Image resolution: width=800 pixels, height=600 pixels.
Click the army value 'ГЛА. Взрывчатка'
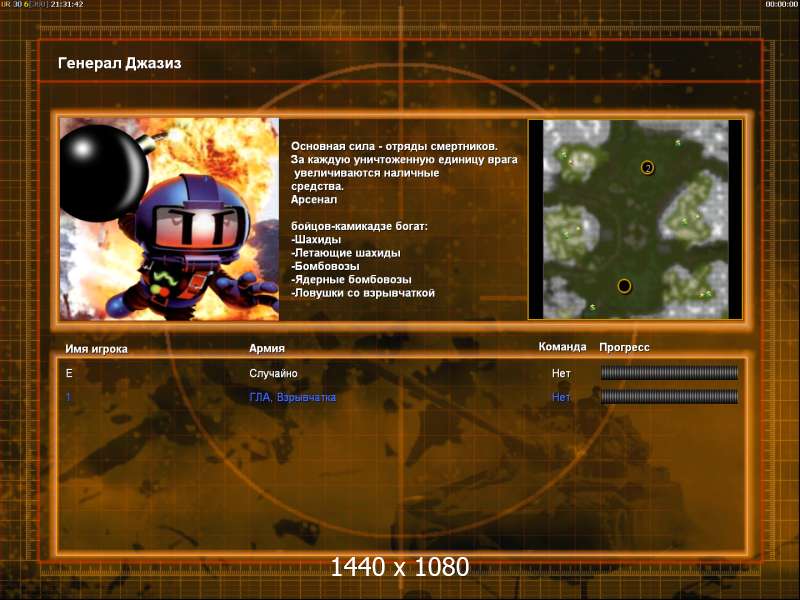tap(292, 397)
